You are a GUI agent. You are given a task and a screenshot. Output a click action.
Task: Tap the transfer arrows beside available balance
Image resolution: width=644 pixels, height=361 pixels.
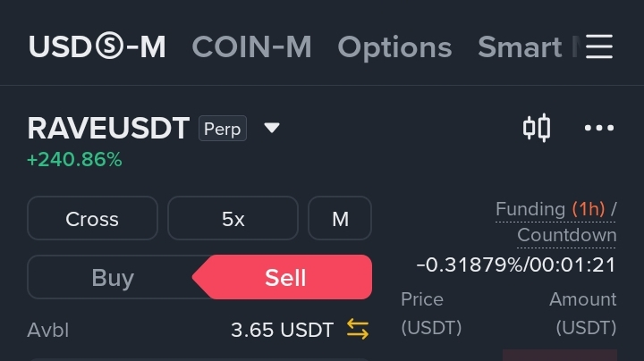pos(358,330)
